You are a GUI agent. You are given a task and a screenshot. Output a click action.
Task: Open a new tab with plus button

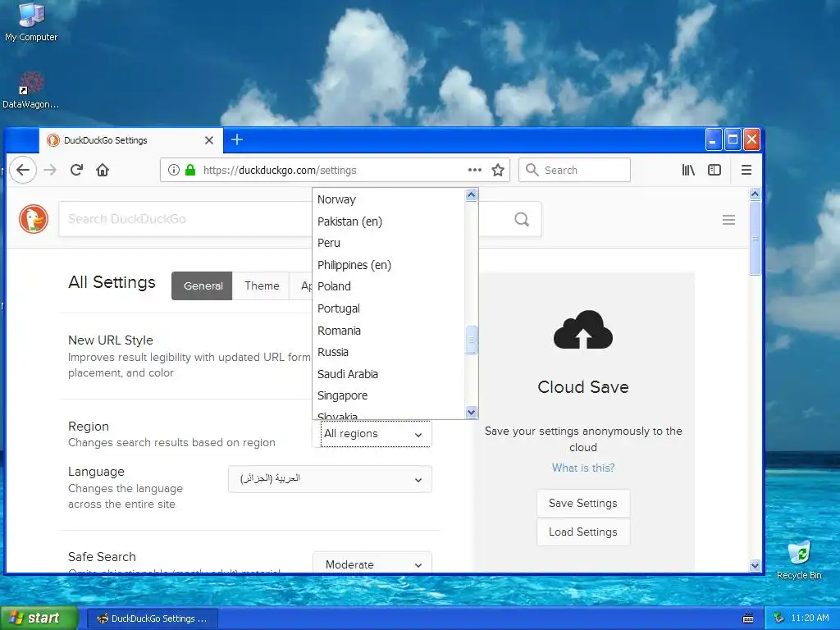(x=237, y=139)
